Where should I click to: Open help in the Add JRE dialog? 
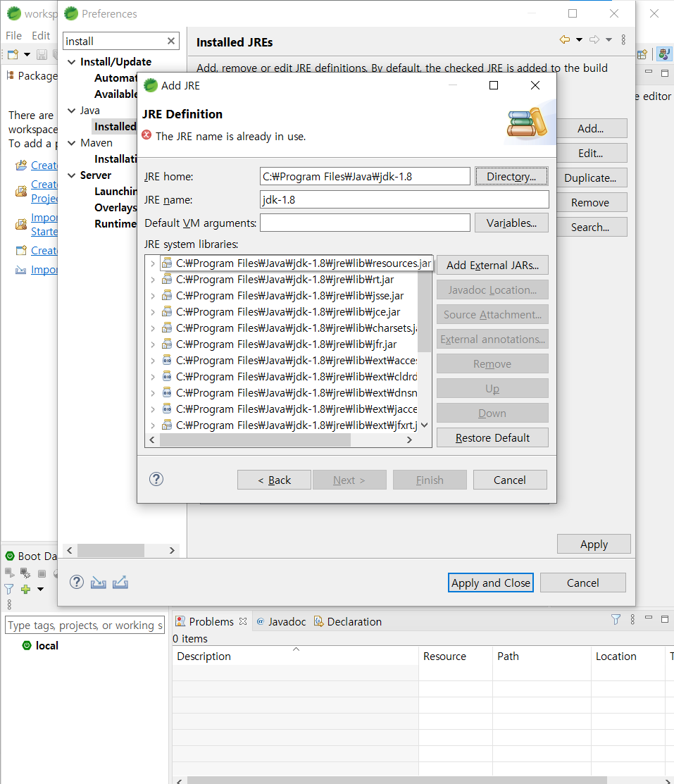(156, 479)
